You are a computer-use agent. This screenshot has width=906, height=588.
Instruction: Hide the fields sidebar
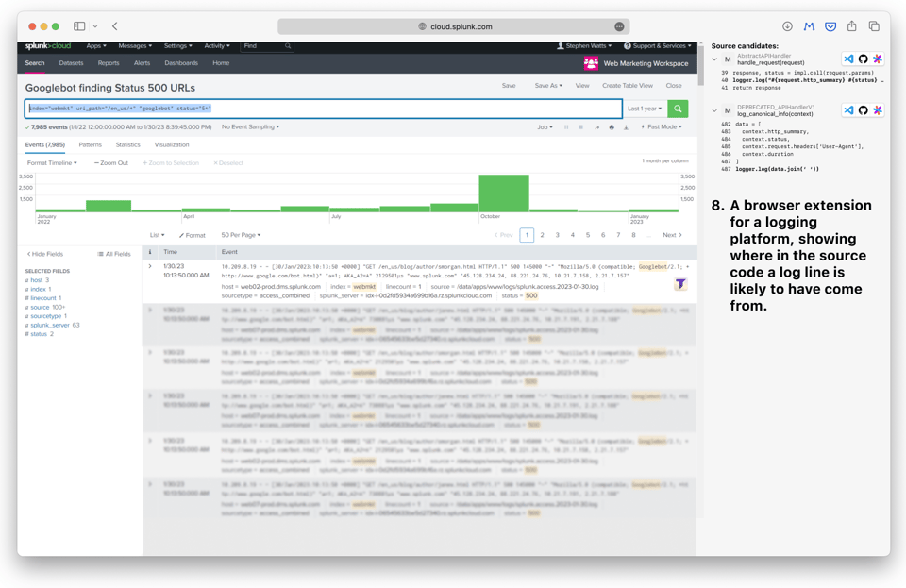tap(45, 254)
